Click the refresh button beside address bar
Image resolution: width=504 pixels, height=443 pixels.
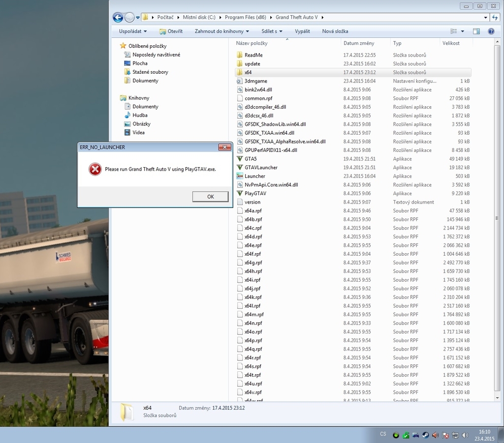495,18
